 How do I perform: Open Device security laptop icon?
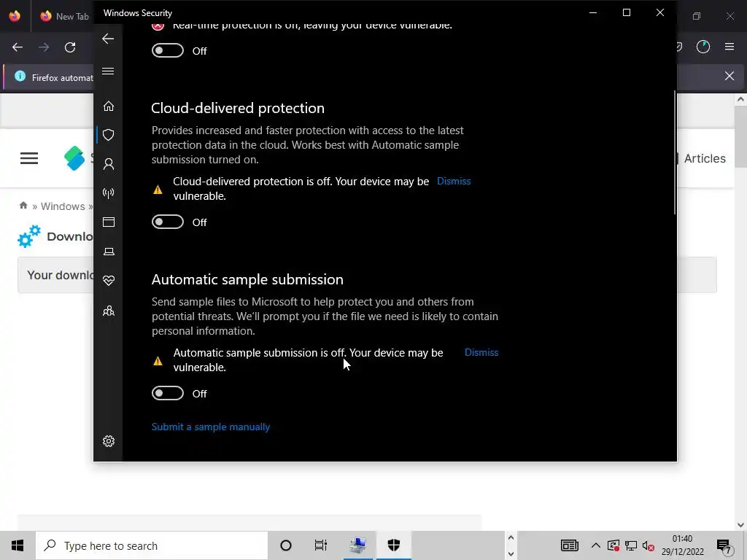(109, 252)
